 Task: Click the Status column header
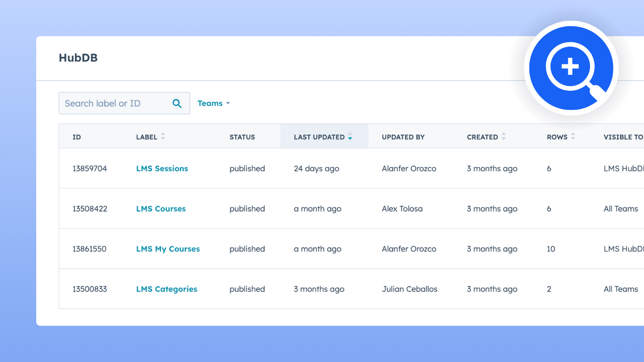coord(242,137)
